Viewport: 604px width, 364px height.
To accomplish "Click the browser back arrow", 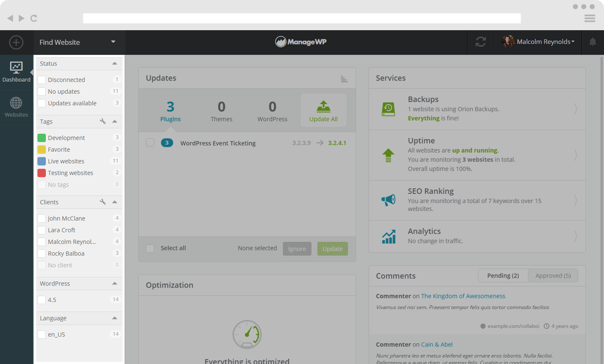I will (10, 18).
